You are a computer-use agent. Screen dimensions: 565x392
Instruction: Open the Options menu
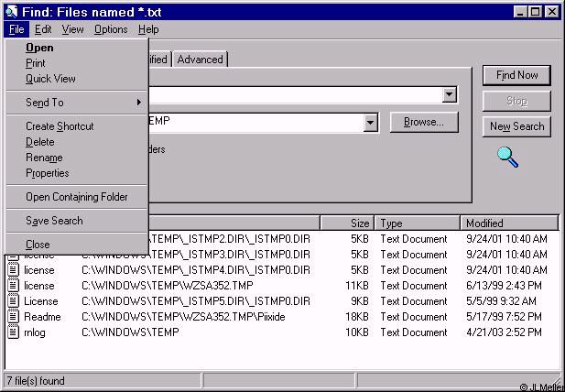click(111, 29)
